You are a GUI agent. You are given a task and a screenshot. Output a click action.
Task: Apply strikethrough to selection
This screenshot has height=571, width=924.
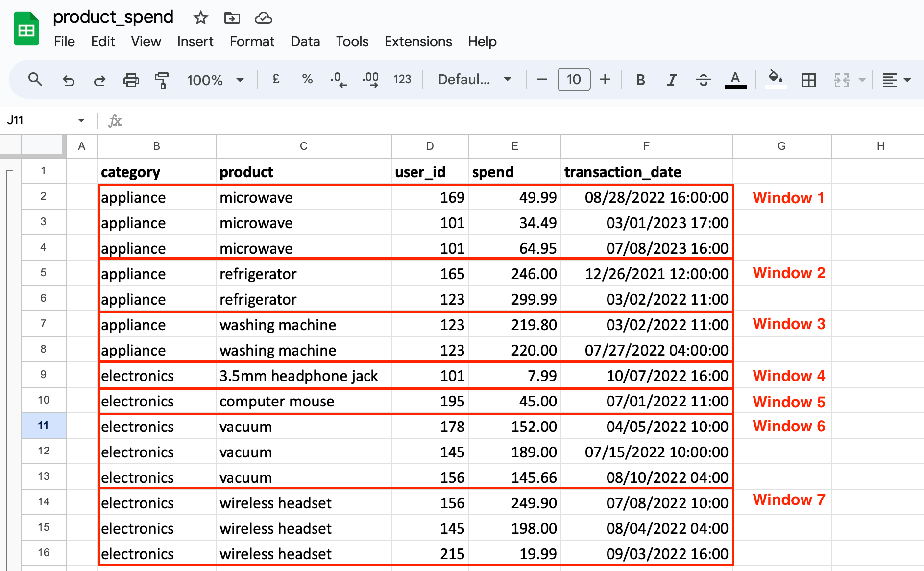(703, 79)
